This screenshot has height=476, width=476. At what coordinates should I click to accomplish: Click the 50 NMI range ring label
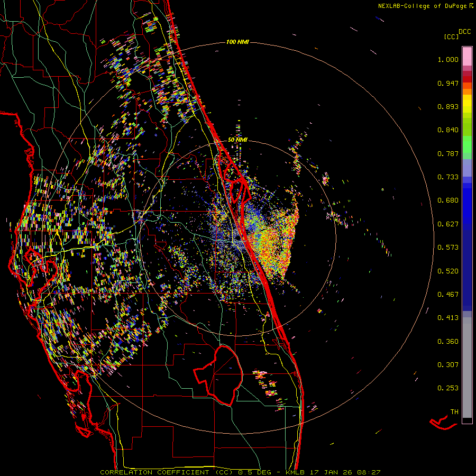238,139
